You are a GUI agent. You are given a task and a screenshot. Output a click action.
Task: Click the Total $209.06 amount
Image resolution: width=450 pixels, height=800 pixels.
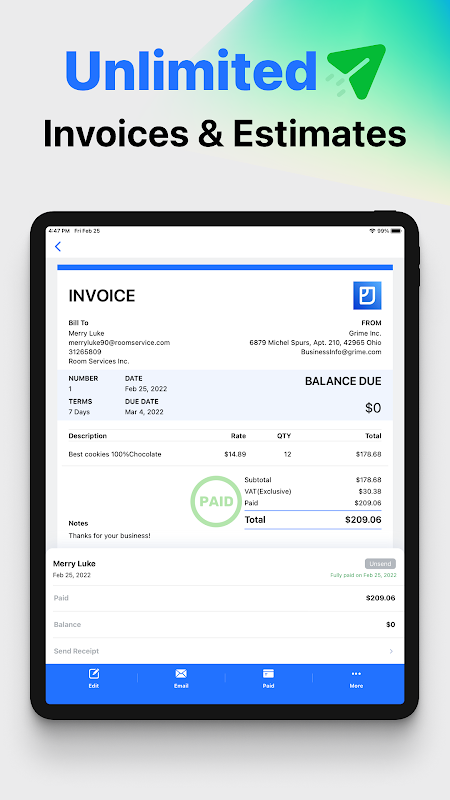pos(363,520)
